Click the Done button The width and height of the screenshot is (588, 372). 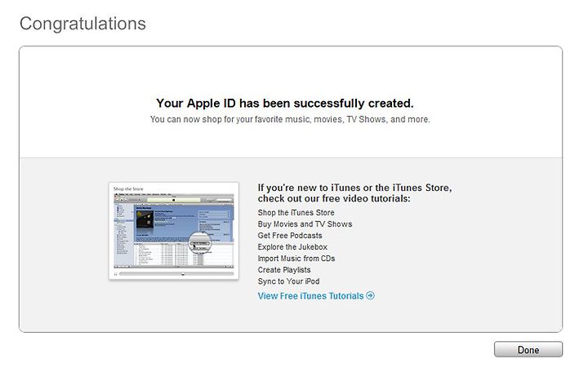528,349
